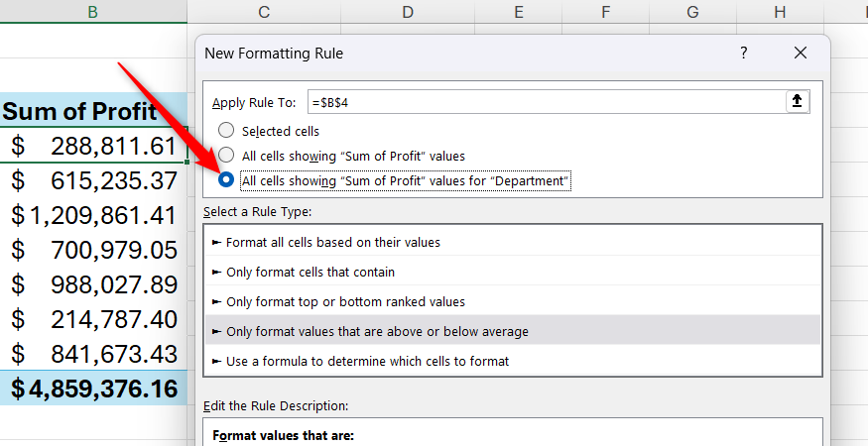Open the dialog help question mark
This screenshot has width=868, height=446.
tap(743, 54)
